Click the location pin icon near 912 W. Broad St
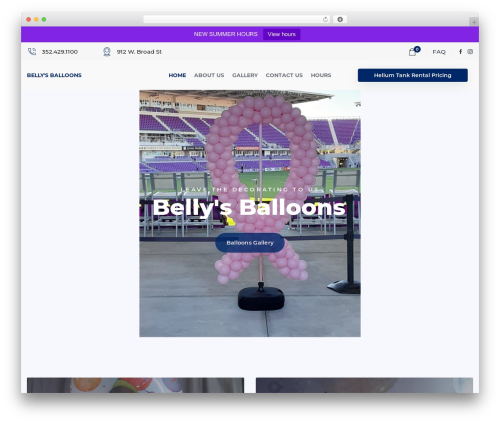 point(107,52)
